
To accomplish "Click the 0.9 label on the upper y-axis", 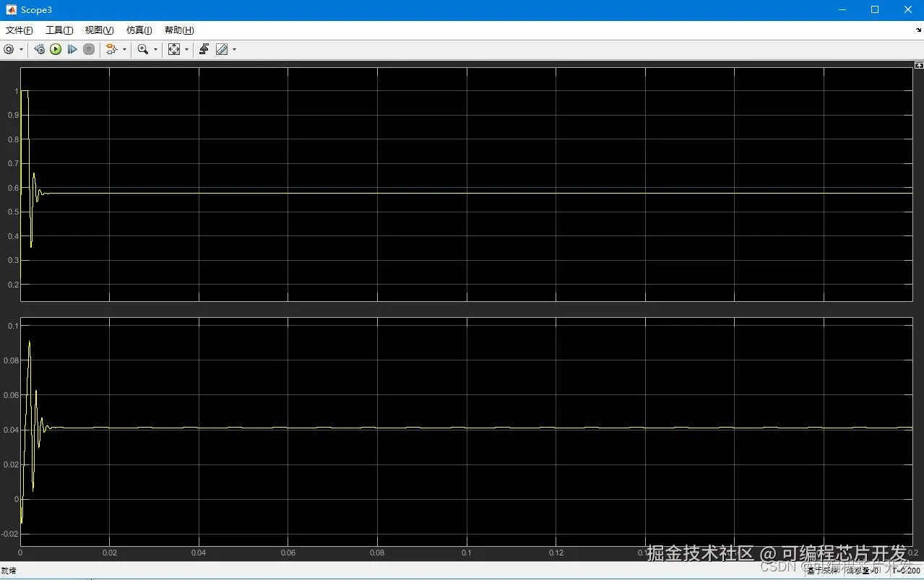I will [13, 115].
